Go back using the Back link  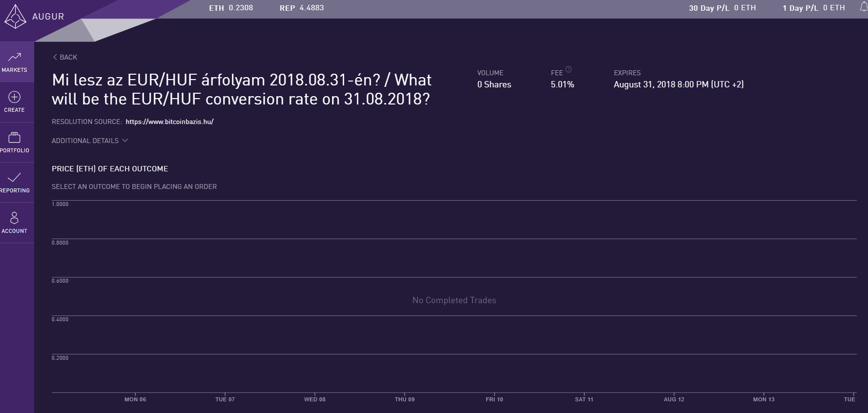pos(65,57)
